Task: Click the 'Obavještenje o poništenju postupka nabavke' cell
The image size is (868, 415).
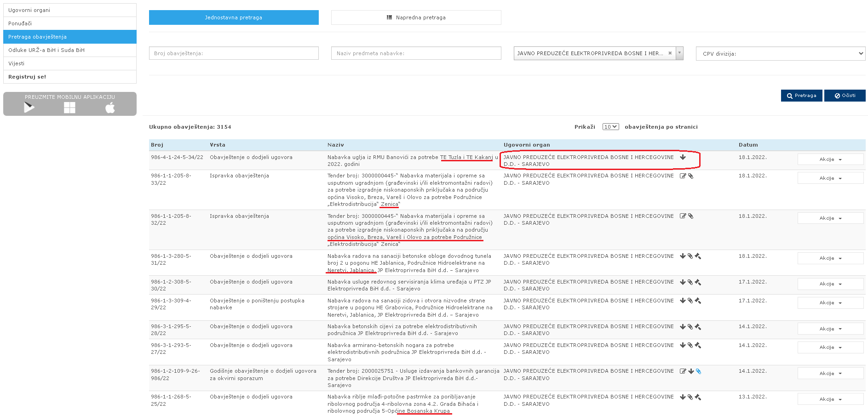Action: coord(257,304)
